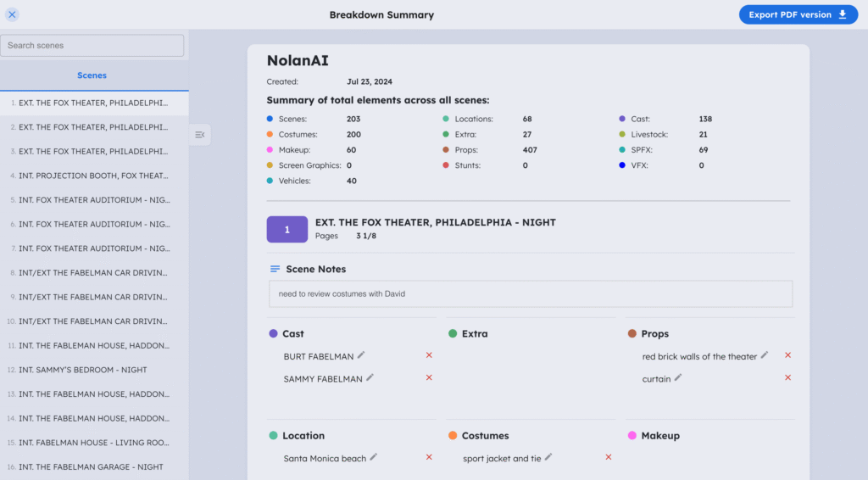Click Export PDF version button

pos(798,14)
